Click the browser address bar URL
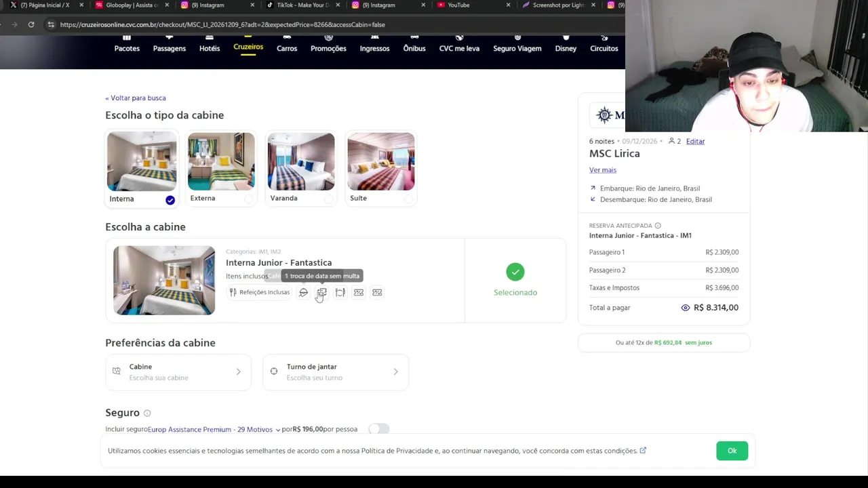The height and width of the screenshot is (488, 868). coord(222,24)
